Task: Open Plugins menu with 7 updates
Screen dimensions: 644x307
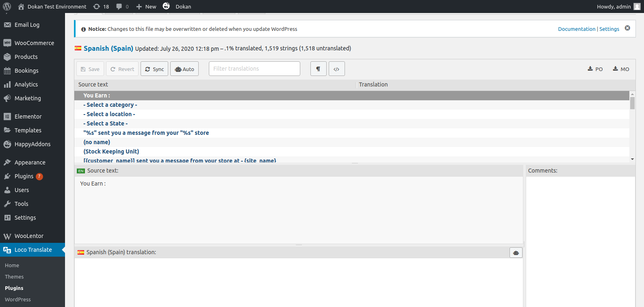Action: click(x=33, y=176)
